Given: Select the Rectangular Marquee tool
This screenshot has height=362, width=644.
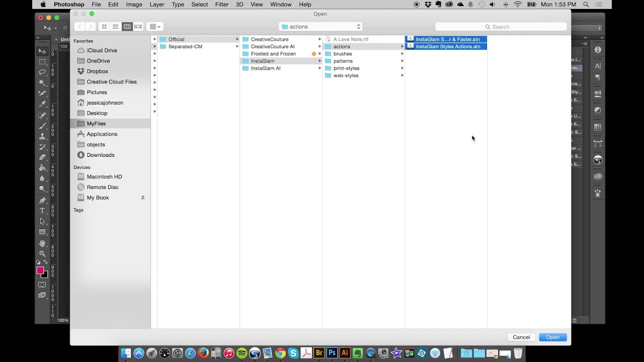Looking at the screenshot, I should 42,62.
